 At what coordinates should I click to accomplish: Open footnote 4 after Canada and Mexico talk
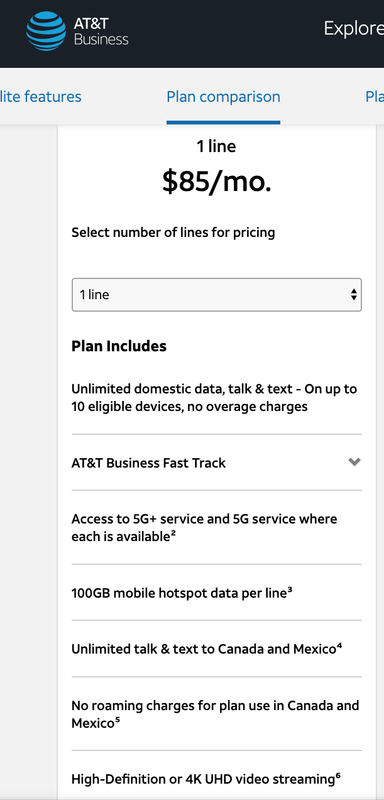[x=339, y=646]
